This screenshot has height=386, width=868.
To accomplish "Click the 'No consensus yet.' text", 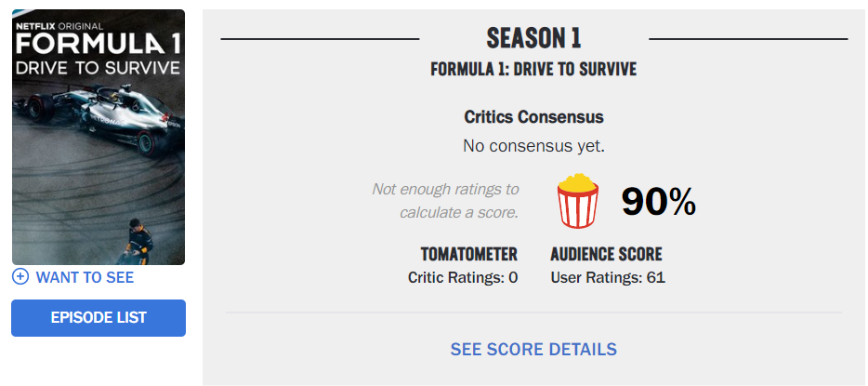I will (x=533, y=146).
